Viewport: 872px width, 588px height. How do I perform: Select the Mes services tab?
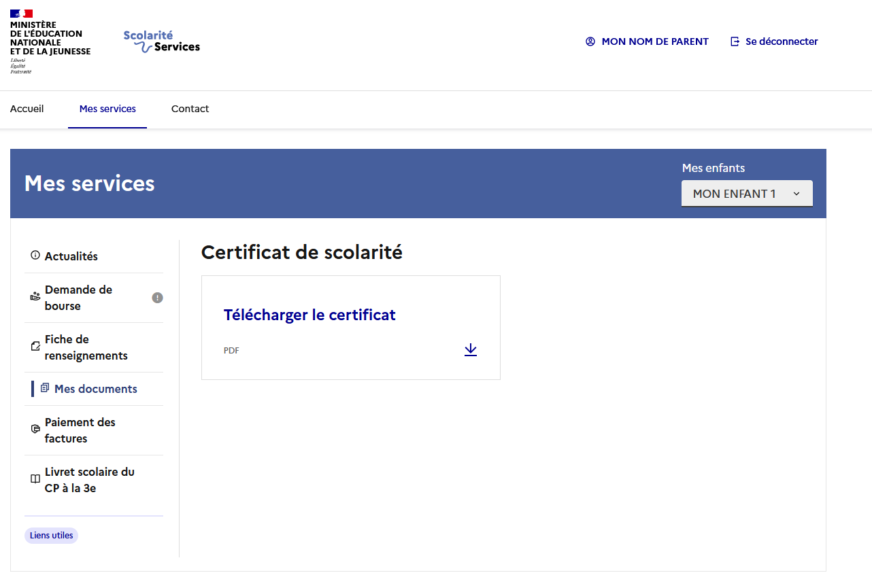(107, 109)
